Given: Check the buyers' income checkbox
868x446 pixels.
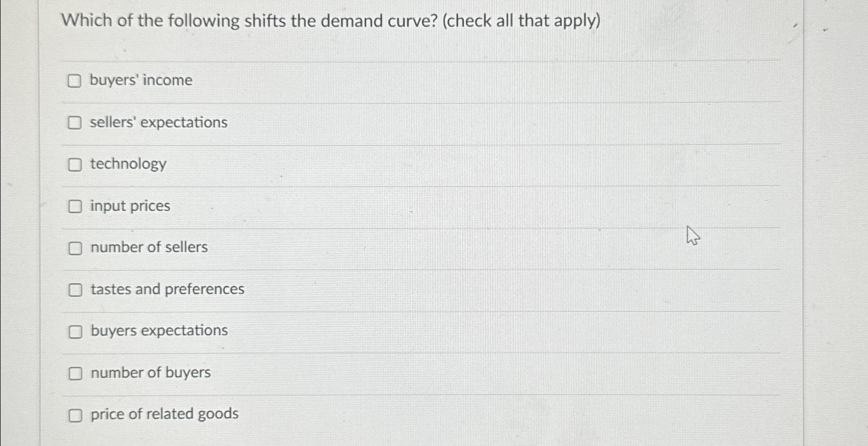Looking at the screenshot, I should click(x=75, y=81).
